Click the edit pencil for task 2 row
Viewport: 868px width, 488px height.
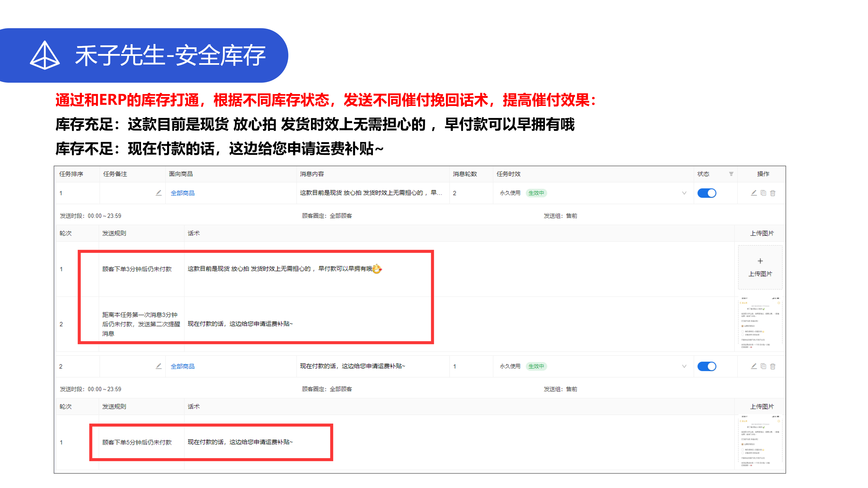tap(754, 366)
